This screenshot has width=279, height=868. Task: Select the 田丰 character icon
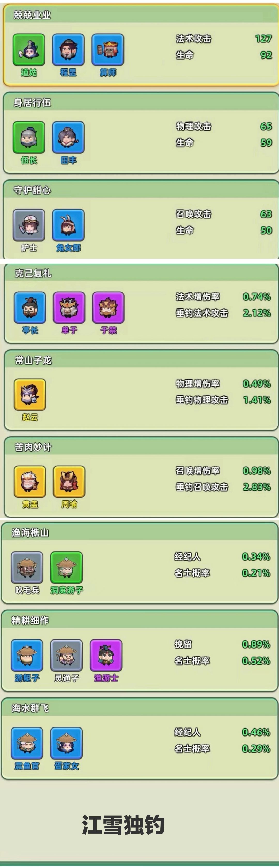pyautogui.click(x=68, y=137)
